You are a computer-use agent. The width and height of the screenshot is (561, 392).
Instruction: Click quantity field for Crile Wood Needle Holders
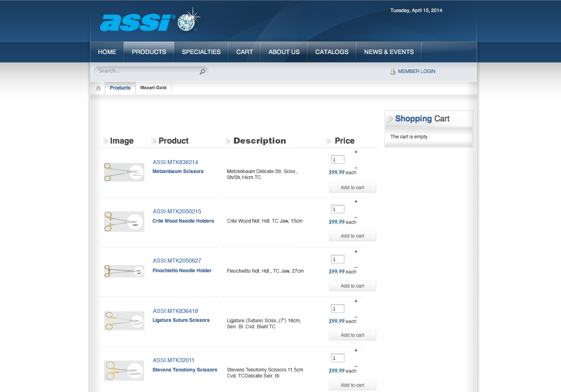338,209
